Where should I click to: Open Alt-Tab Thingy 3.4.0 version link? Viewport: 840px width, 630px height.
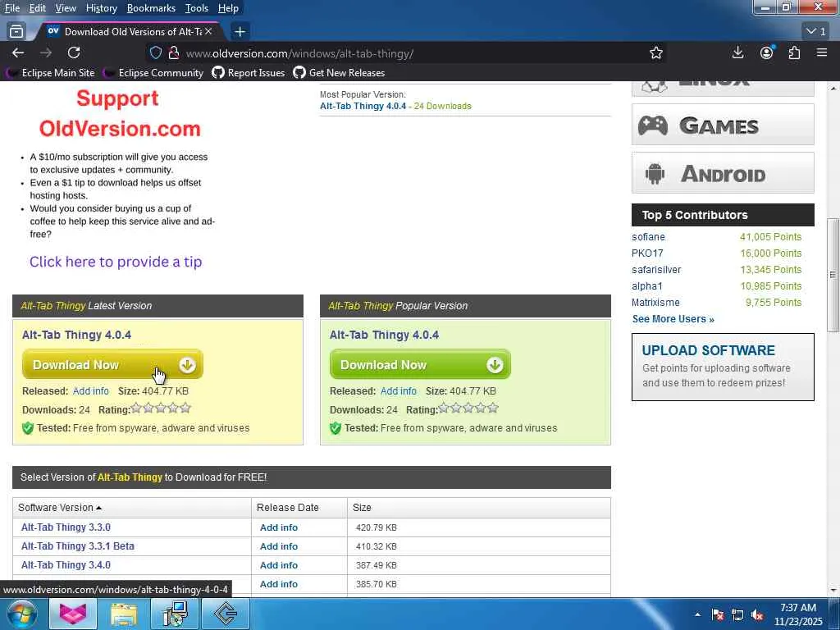(x=66, y=564)
